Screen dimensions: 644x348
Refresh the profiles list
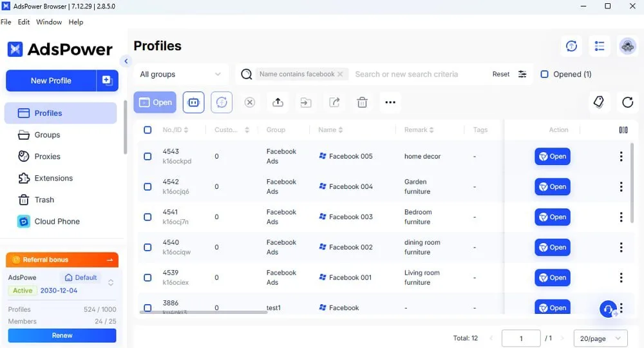coord(627,102)
